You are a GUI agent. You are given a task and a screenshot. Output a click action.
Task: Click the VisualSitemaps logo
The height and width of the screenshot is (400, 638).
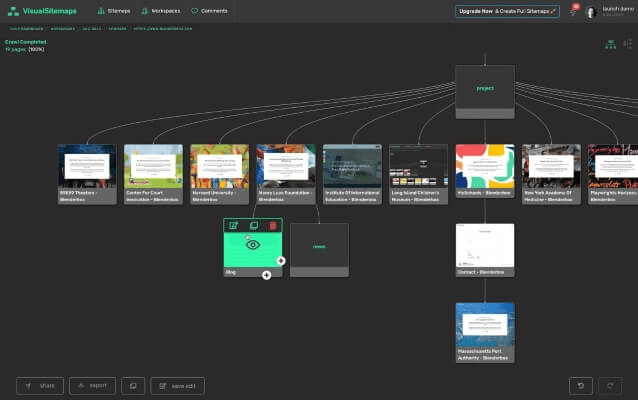coord(42,11)
